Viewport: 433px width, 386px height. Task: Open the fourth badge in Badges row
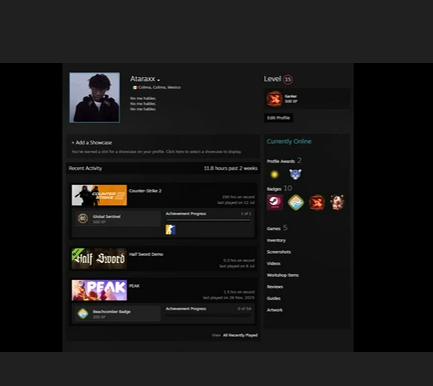click(337, 202)
